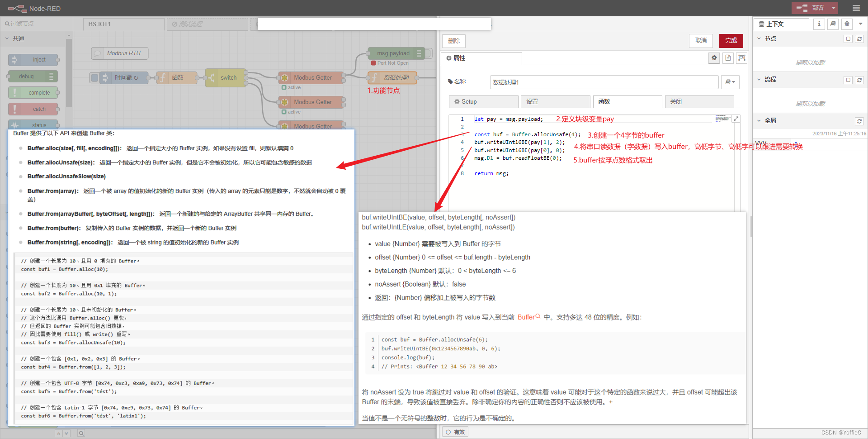Show node properties gear icon
868x439 pixels.
tap(714, 57)
